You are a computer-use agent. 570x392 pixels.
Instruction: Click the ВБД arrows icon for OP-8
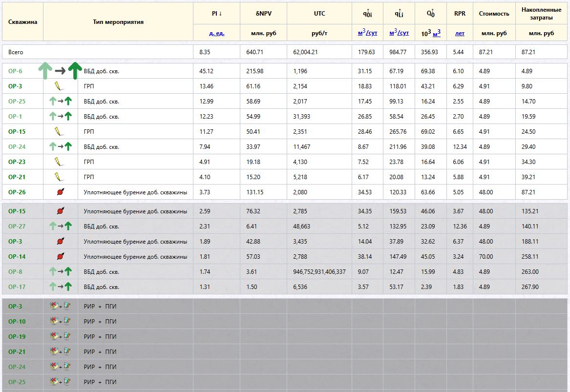click(61, 271)
